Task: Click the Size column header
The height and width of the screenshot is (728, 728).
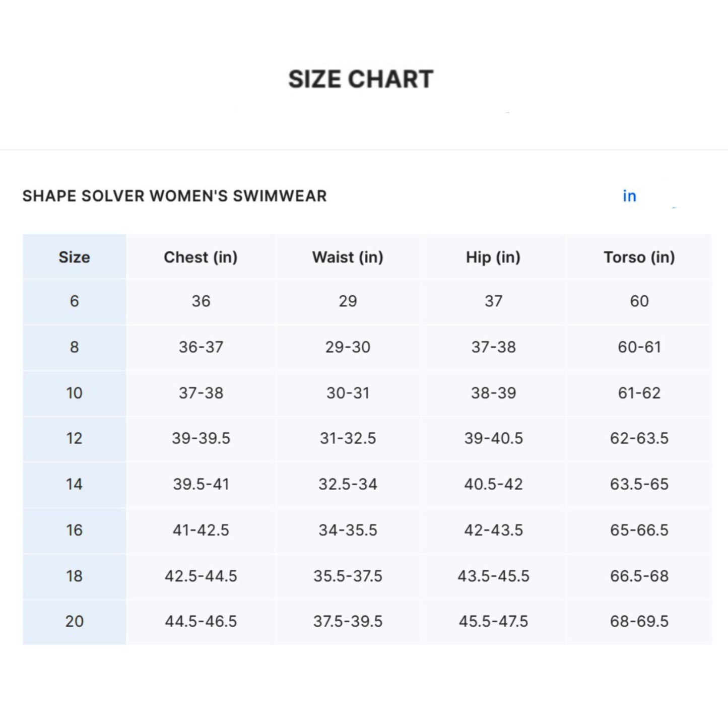Action: click(x=74, y=257)
